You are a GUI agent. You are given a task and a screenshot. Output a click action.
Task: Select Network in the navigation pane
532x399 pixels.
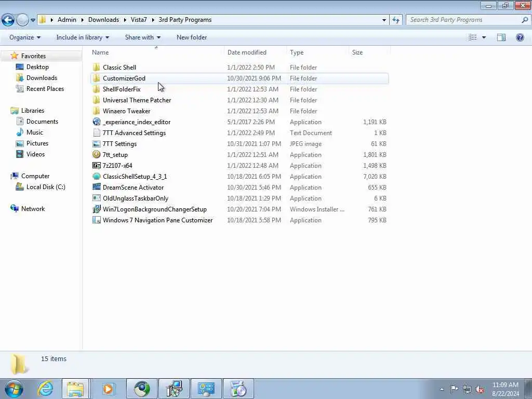click(x=33, y=209)
